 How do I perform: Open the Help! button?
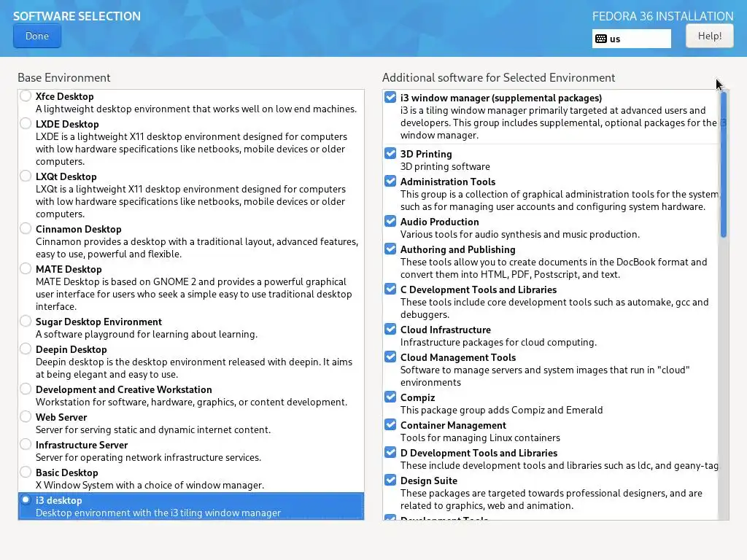pyautogui.click(x=709, y=36)
